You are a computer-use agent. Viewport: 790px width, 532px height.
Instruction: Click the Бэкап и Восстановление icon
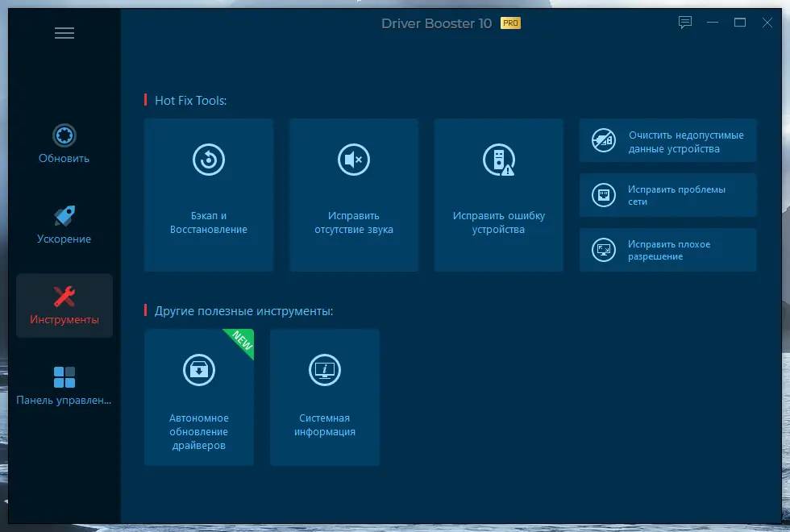(209, 160)
